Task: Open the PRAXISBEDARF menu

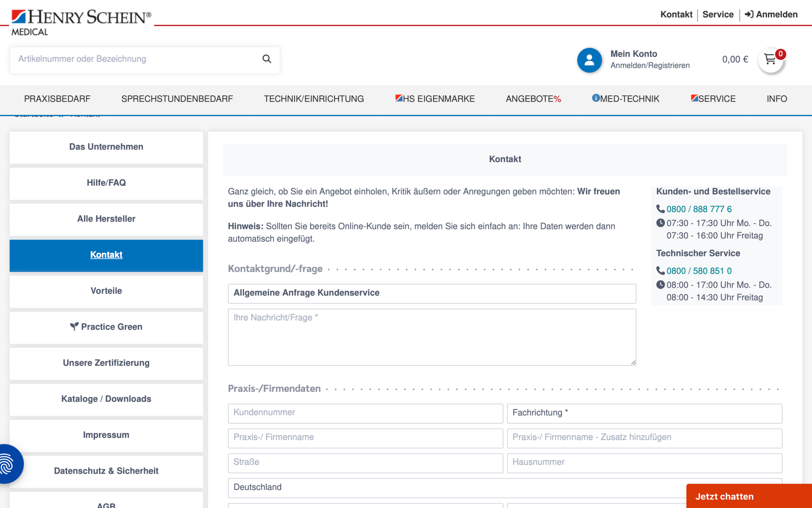Action: (x=57, y=99)
